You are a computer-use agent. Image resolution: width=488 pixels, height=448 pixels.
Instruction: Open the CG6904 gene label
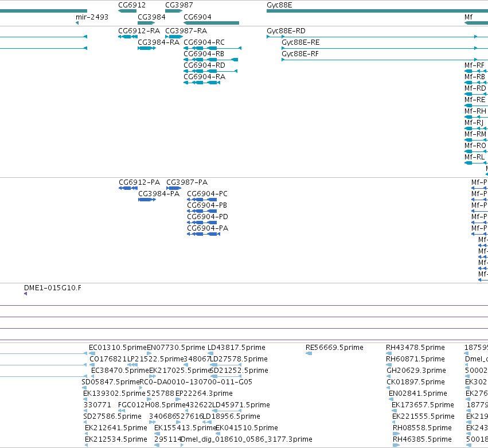point(198,17)
